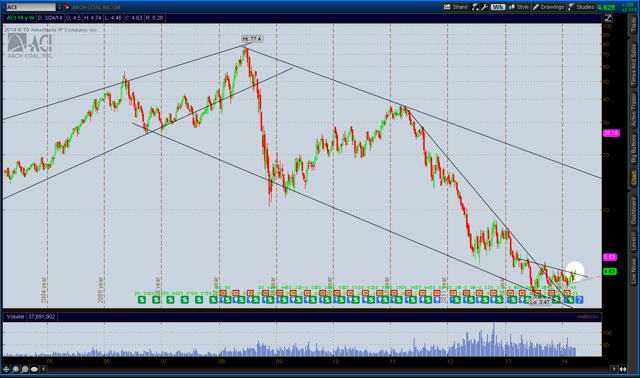Click the gray zoom out magnifier
This screenshot has height=378, width=640.
tap(24, 369)
